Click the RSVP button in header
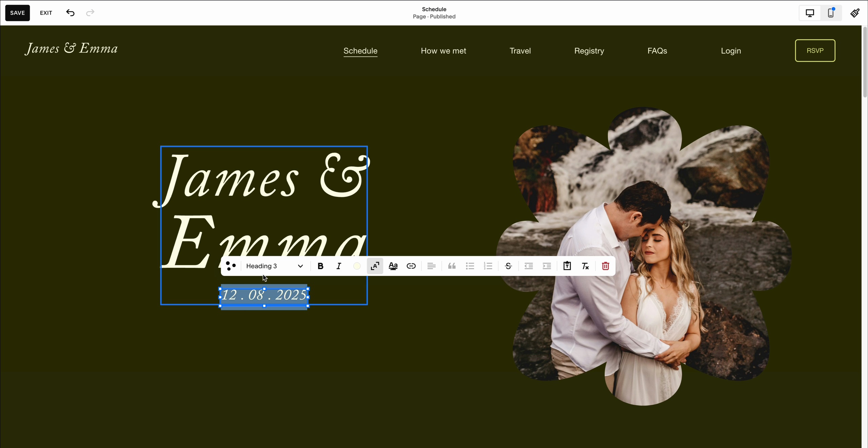 tap(815, 51)
